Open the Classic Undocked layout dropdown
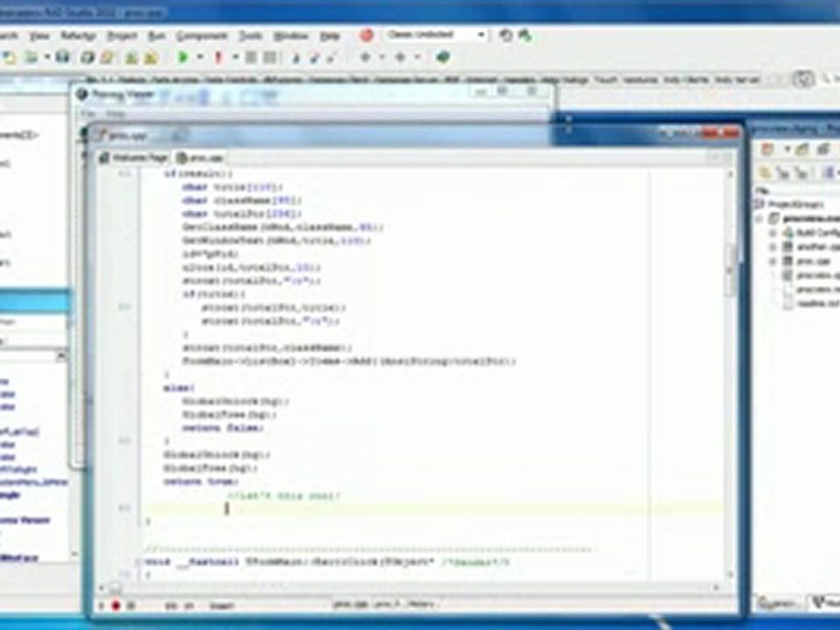Image resolution: width=840 pixels, height=630 pixels. click(x=436, y=35)
